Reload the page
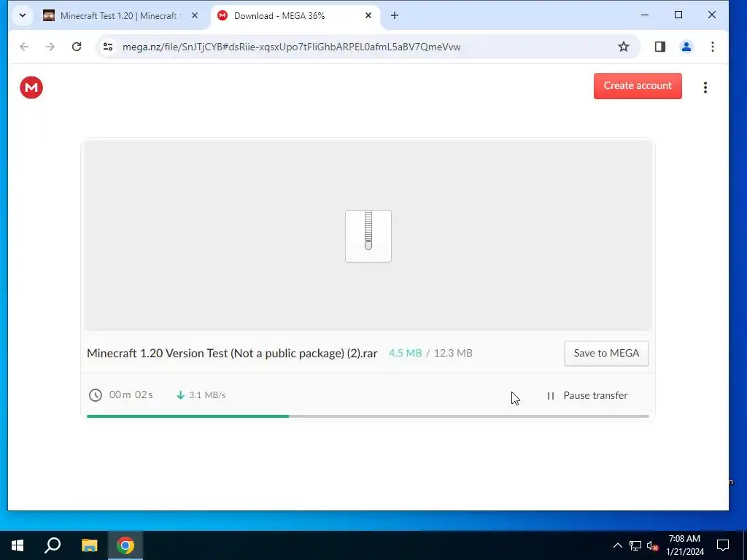The height and width of the screenshot is (560, 747). (x=77, y=47)
